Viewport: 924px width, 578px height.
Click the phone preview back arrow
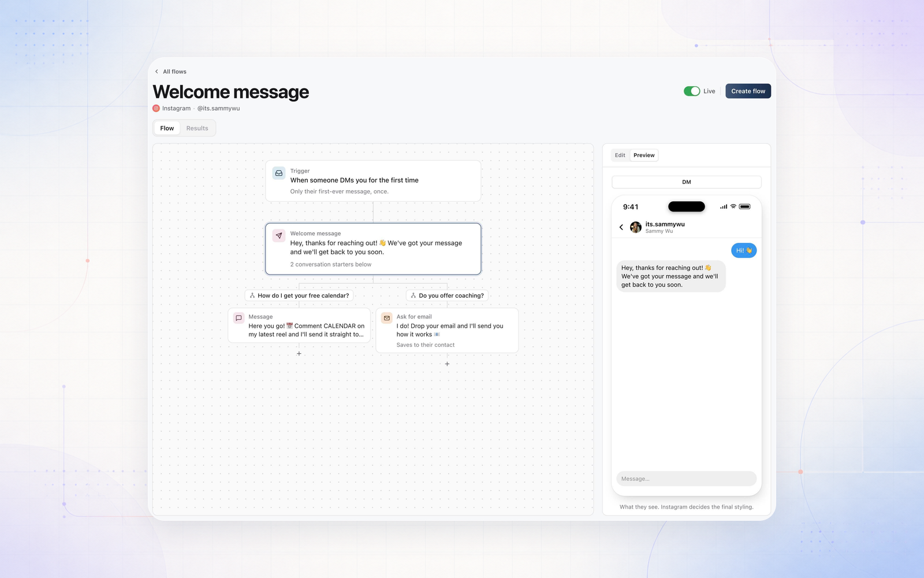coord(621,227)
